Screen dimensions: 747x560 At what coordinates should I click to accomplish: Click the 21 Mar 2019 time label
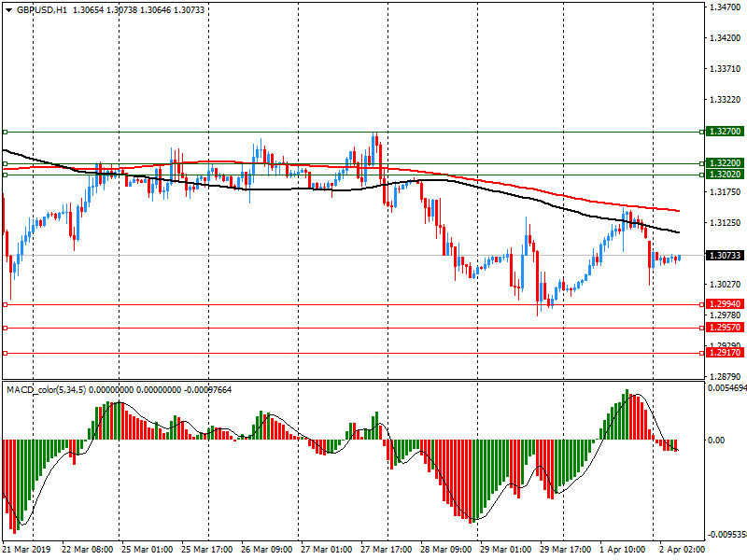click(x=29, y=551)
